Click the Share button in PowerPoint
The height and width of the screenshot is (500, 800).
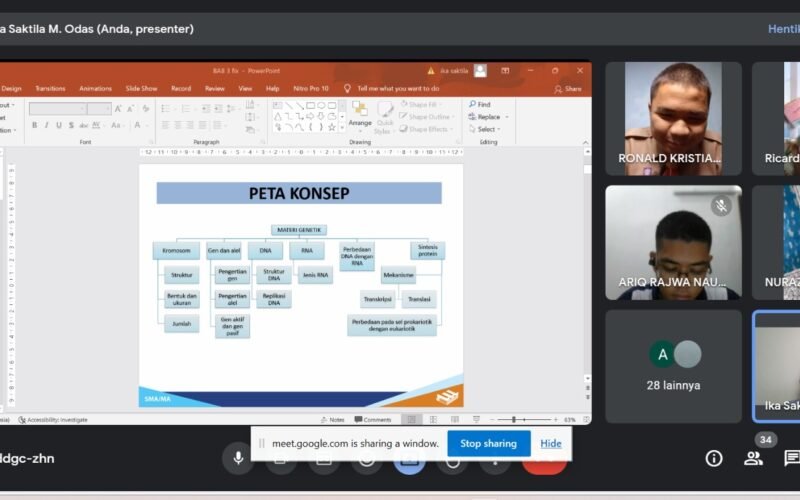pos(568,88)
